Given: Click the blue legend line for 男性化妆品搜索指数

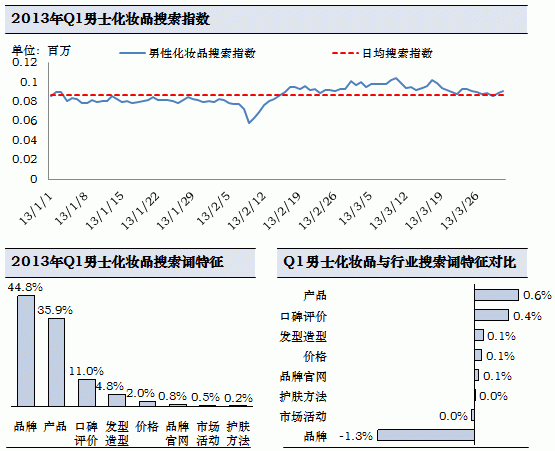Looking at the screenshot, I should click(x=132, y=53).
